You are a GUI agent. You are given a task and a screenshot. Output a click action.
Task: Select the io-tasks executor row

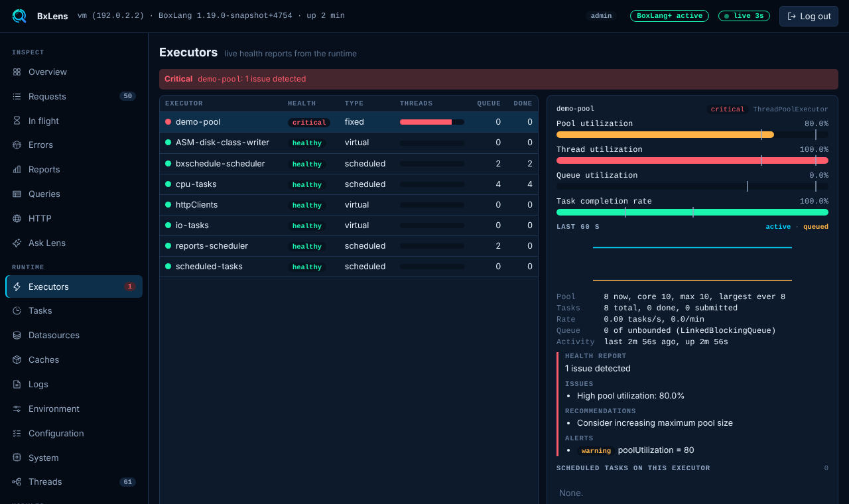tap(349, 225)
